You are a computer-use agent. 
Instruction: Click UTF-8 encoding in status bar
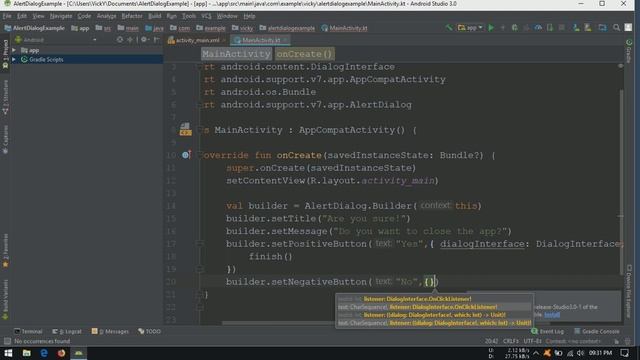532,341
